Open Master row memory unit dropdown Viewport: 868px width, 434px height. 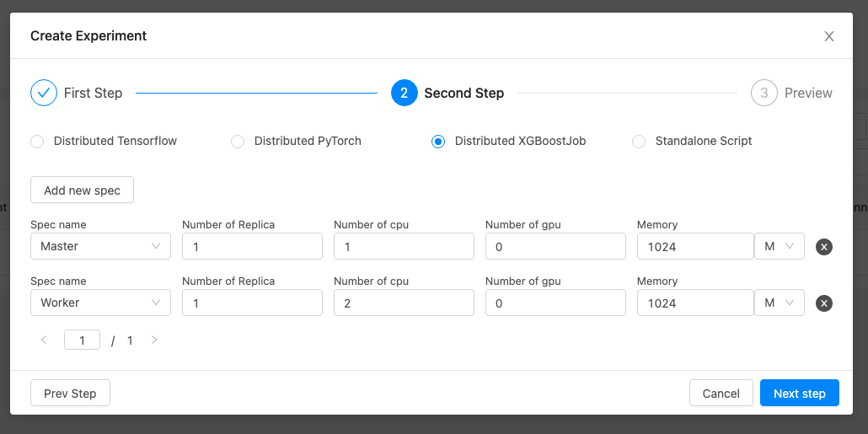click(779, 246)
